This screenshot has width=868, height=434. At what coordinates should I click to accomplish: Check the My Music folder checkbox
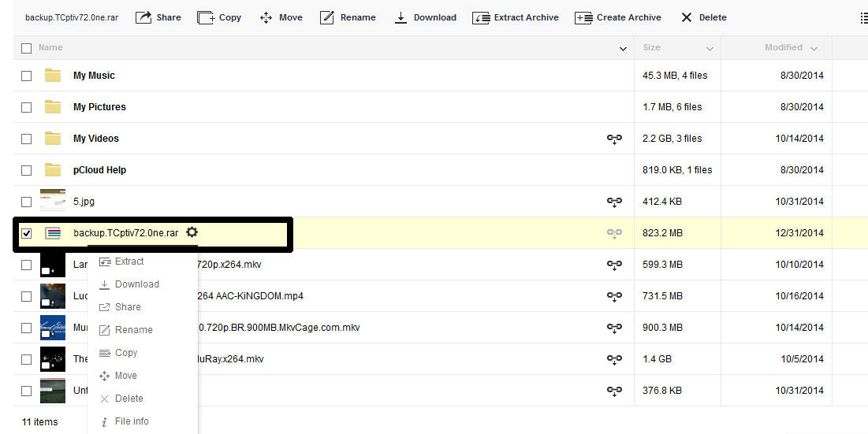click(27, 76)
